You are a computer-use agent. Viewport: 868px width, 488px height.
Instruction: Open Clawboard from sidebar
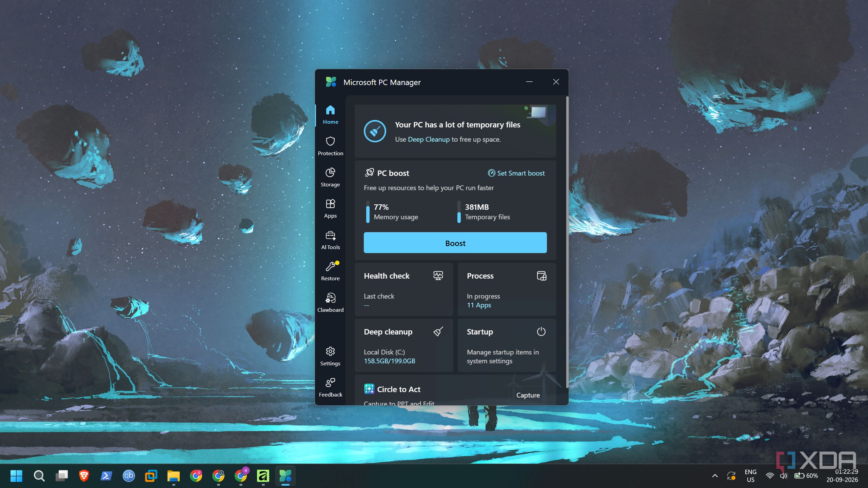[330, 303]
